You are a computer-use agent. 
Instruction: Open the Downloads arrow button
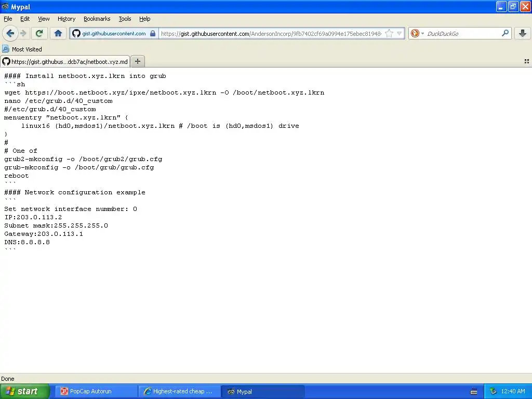click(x=523, y=33)
